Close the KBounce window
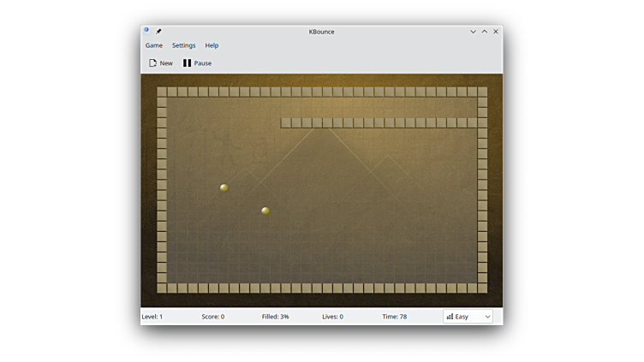This screenshot has height=362, width=644. [x=496, y=32]
